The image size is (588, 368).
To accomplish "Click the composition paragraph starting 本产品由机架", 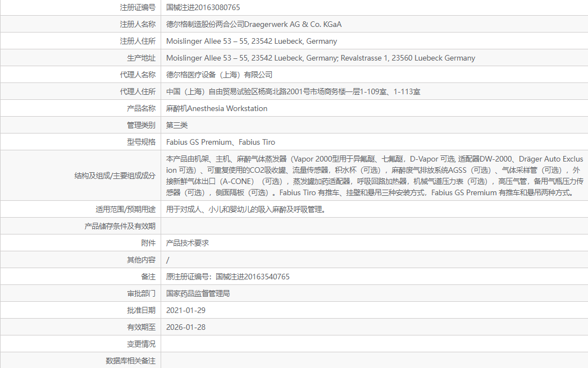I will click(x=375, y=176).
